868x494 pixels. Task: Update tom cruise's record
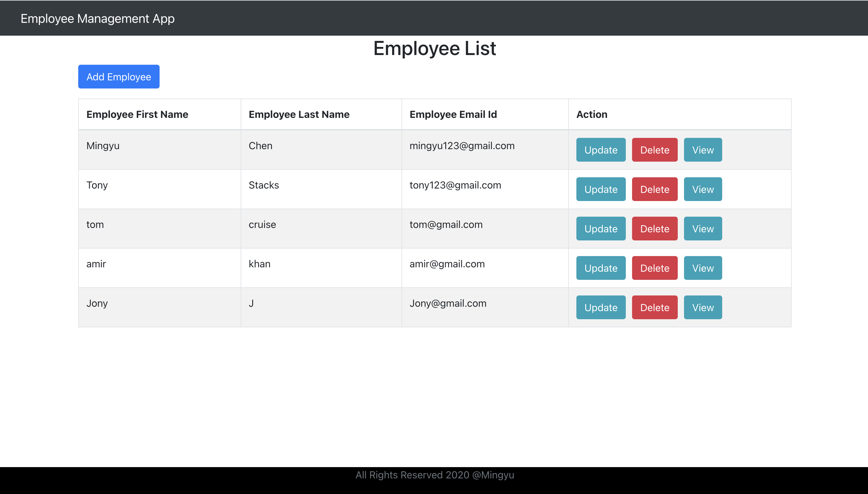pyautogui.click(x=600, y=228)
